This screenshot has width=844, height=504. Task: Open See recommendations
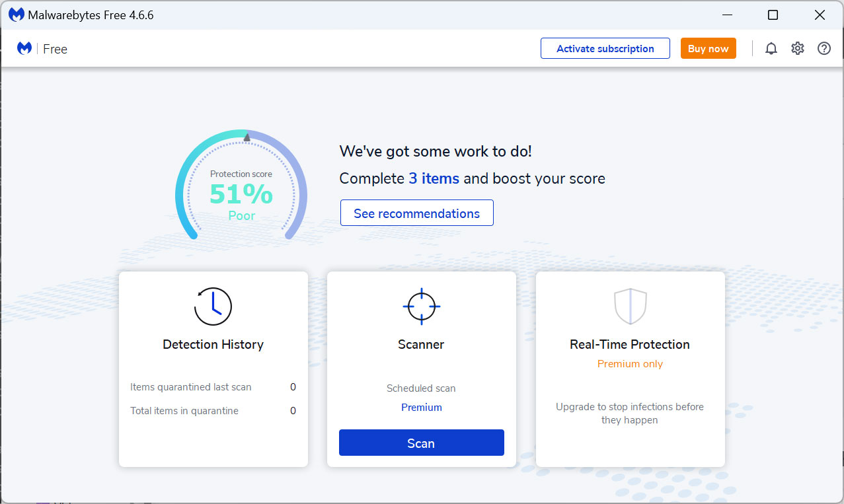coord(417,213)
